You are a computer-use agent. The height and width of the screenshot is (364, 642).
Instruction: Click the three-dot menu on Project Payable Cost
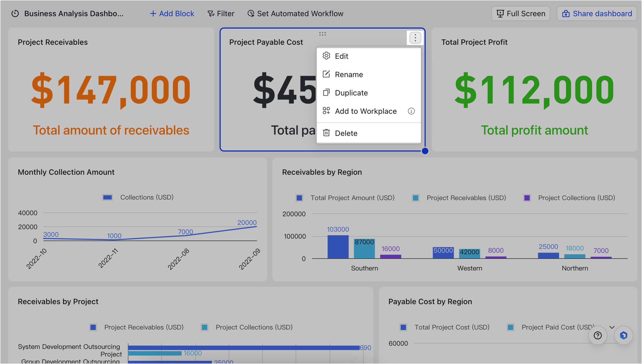pos(415,38)
